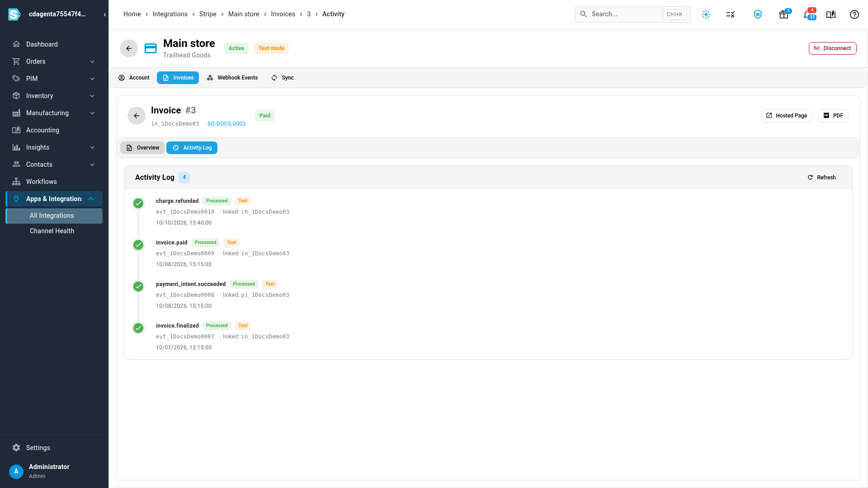Screen dimensions: 868x488
Task: Collapse the sidebar with the chevron
Action: point(105,14)
